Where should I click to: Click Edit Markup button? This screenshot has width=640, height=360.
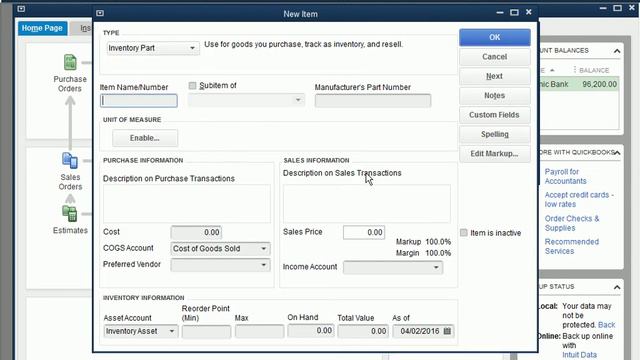click(495, 154)
